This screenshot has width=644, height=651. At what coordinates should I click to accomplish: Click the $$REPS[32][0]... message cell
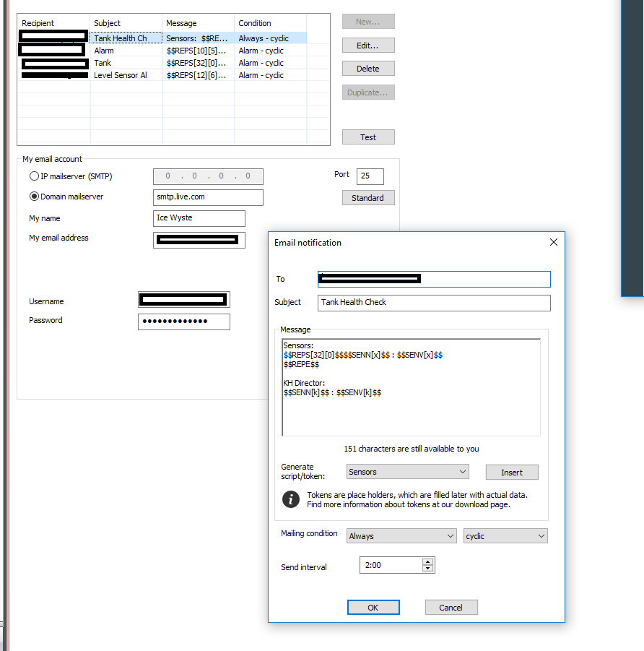pos(199,63)
